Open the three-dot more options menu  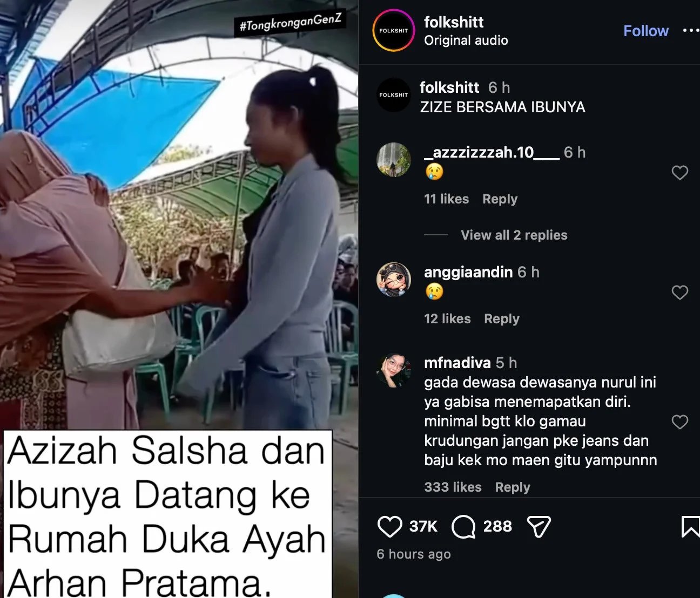click(691, 31)
